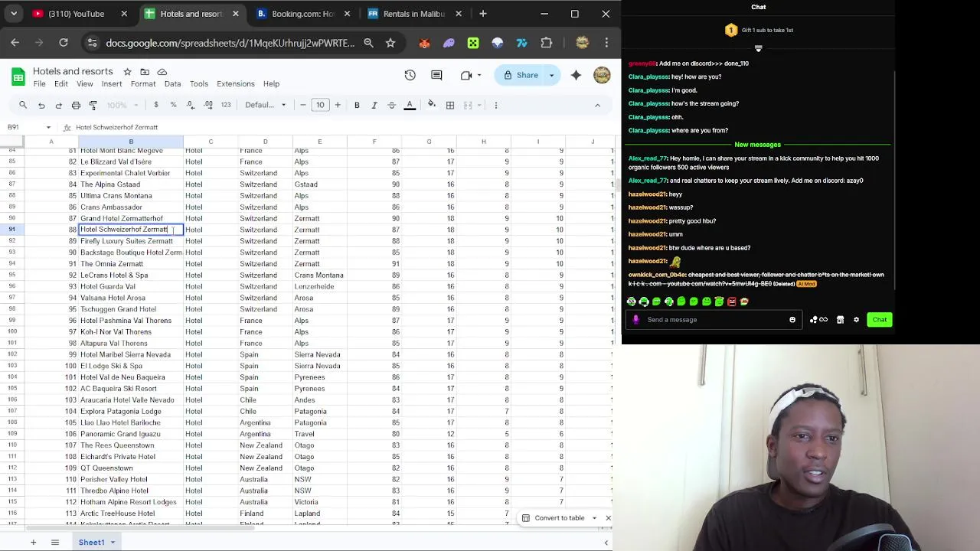Open the toolbar three-dot More menu

pyautogui.click(x=496, y=105)
